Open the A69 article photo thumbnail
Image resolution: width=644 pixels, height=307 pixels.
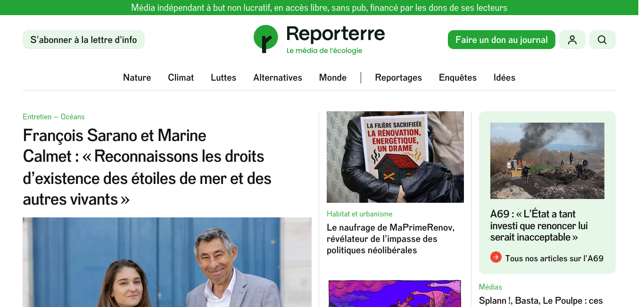[547, 161]
